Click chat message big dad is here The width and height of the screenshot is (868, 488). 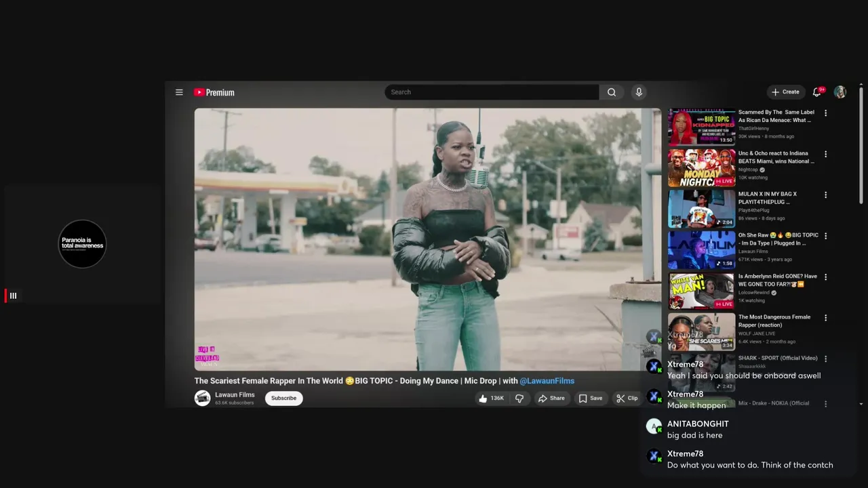pos(694,435)
